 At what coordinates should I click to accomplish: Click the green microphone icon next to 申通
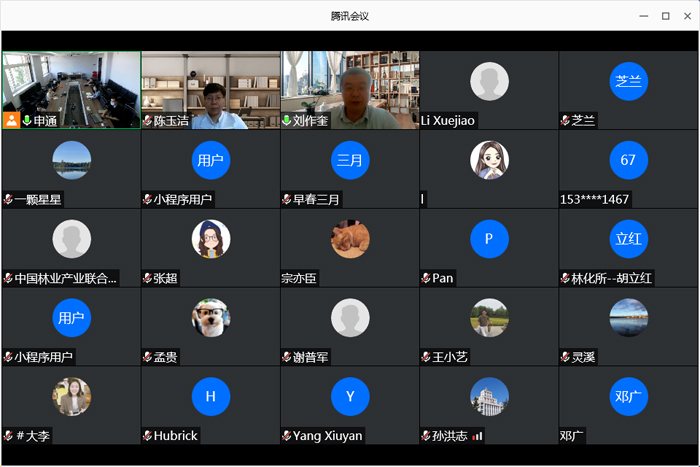click(x=27, y=121)
